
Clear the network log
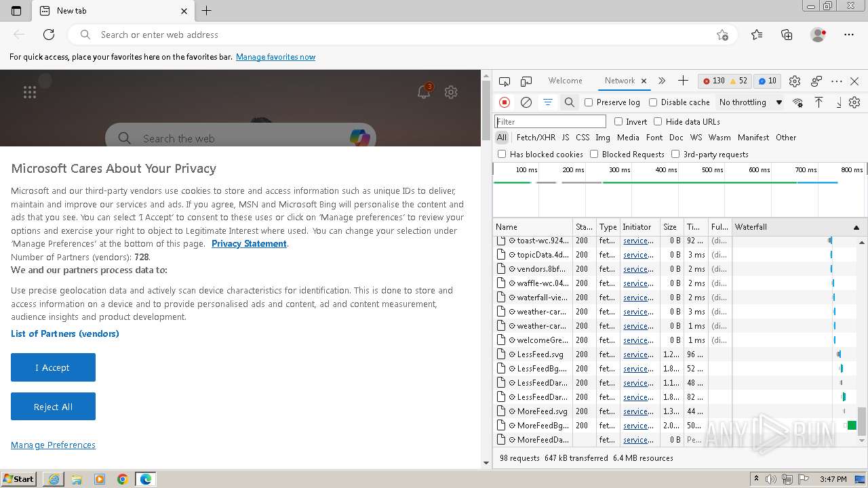click(526, 102)
